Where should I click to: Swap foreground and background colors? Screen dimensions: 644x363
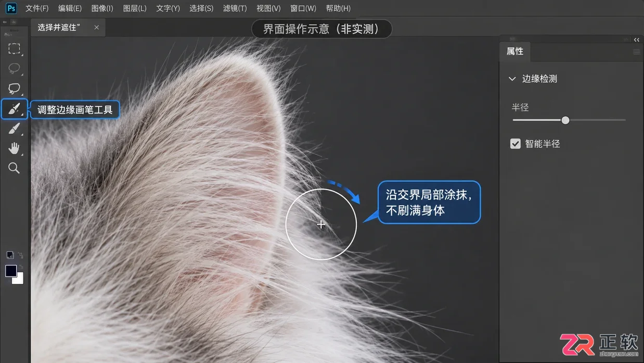(x=20, y=255)
